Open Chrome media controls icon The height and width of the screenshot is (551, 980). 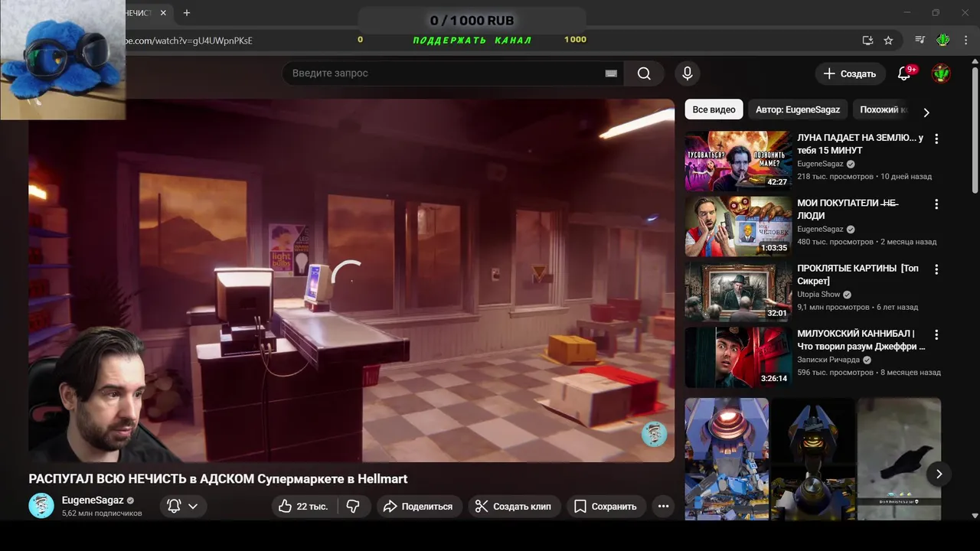click(x=920, y=40)
